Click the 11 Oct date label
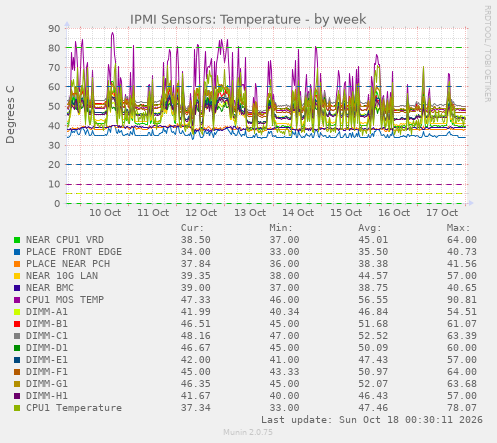Viewport: 497px width, 443px height. [153, 213]
